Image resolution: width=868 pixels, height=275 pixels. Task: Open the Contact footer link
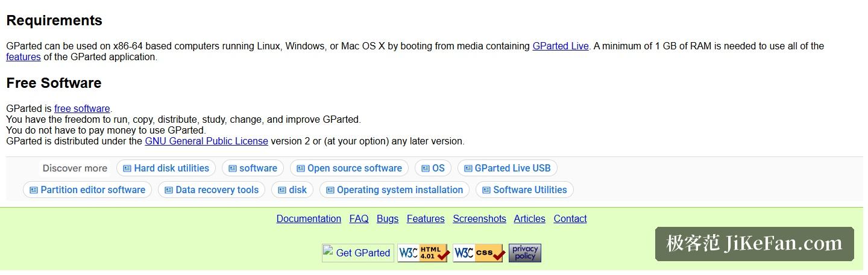click(x=570, y=219)
